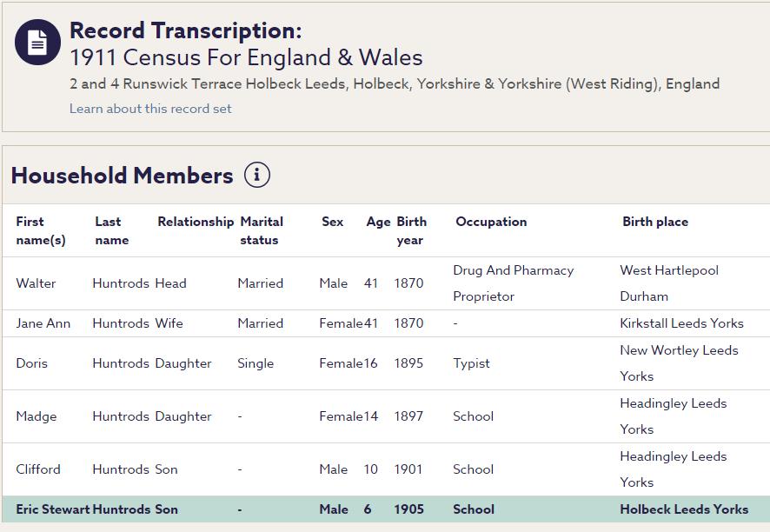770x532 pixels.
Task: Open the 'Learn about this record set' link
Action: coord(150,109)
